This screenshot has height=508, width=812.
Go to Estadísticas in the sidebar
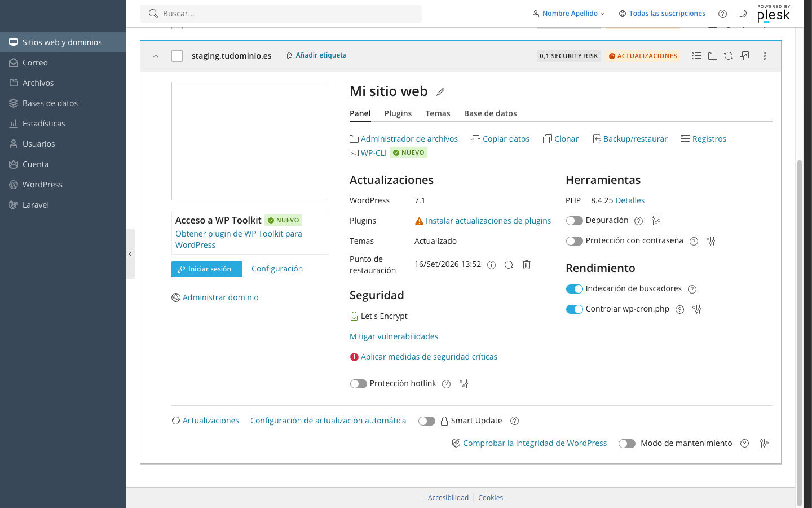point(63,124)
